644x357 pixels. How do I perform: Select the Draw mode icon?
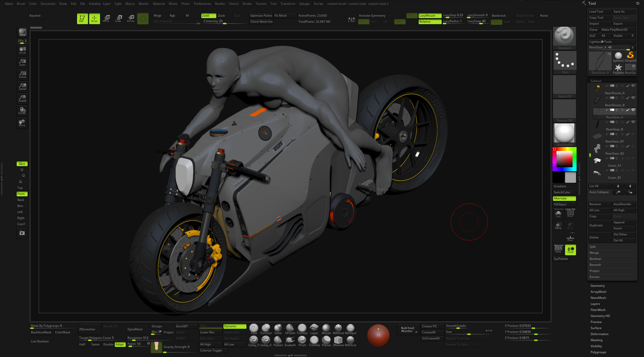94,19
